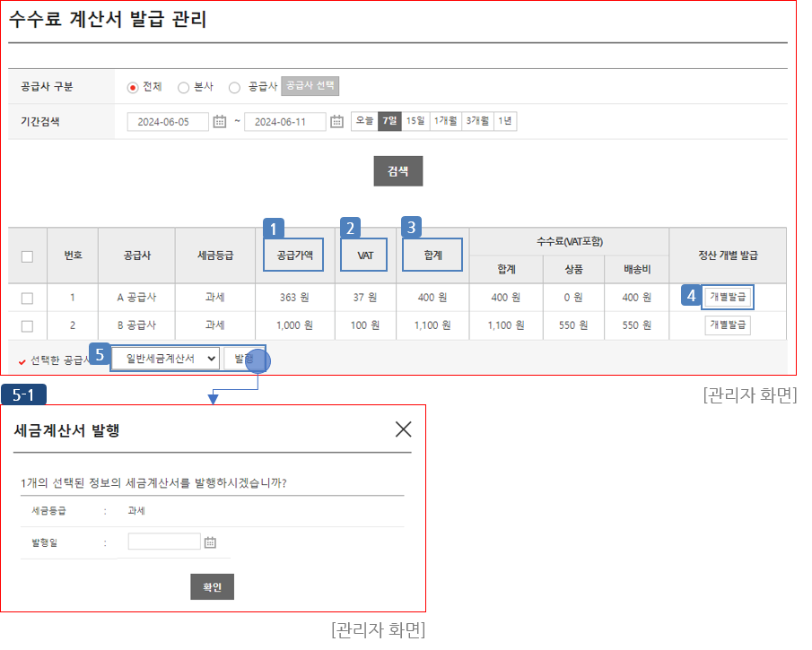Expand the 일반세금계산서 dropdown
The image size is (812, 650).
click(166, 359)
